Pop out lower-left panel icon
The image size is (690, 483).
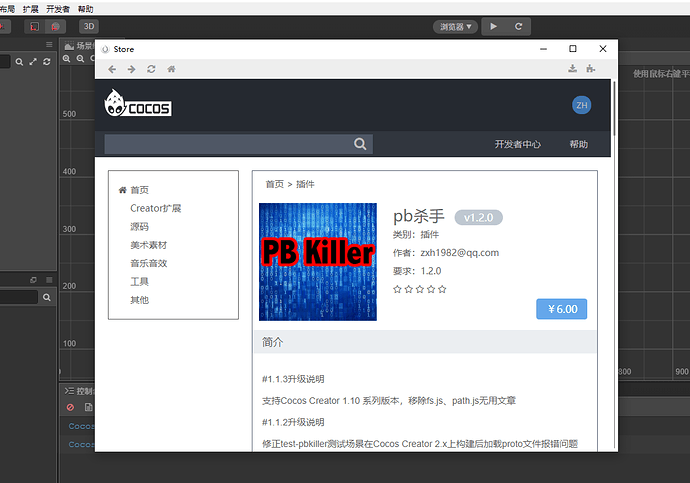coord(33,280)
